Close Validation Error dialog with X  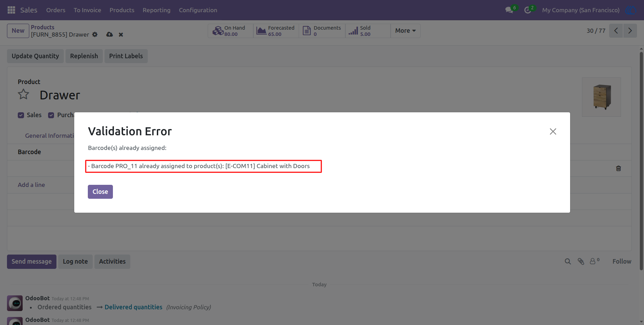pos(553,131)
